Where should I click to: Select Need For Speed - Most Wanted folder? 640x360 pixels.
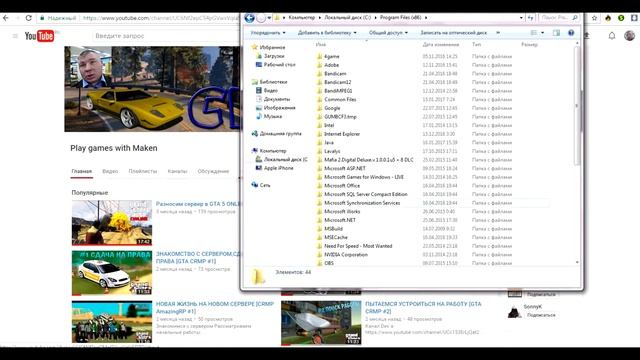point(358,246)
